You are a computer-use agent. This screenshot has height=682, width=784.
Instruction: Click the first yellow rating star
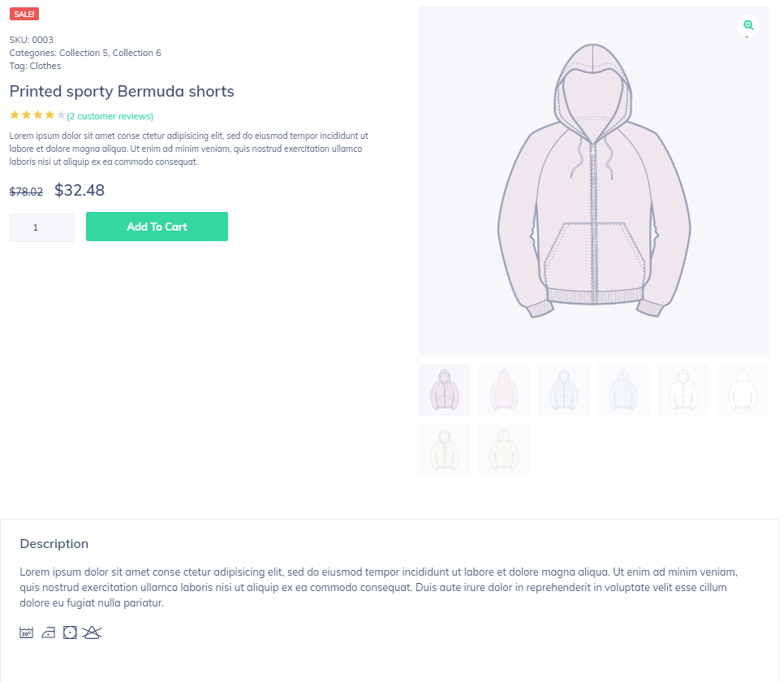coord(15,115)
